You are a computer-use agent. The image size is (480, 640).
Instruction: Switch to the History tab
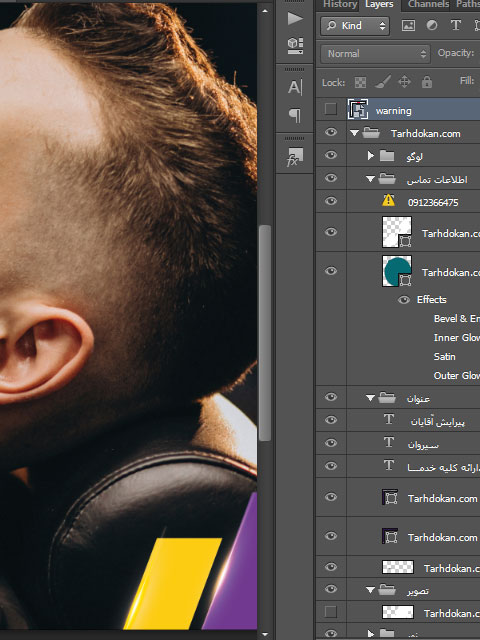click(340, 4)
